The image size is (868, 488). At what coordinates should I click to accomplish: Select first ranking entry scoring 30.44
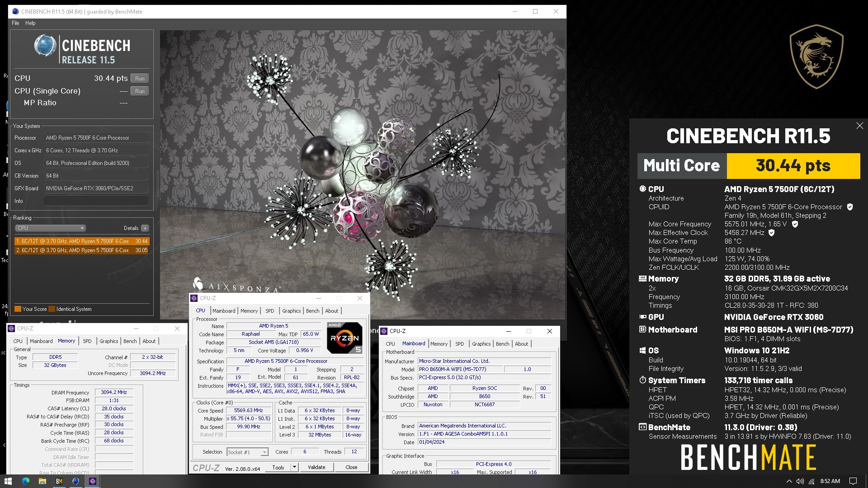coord(81,241)
